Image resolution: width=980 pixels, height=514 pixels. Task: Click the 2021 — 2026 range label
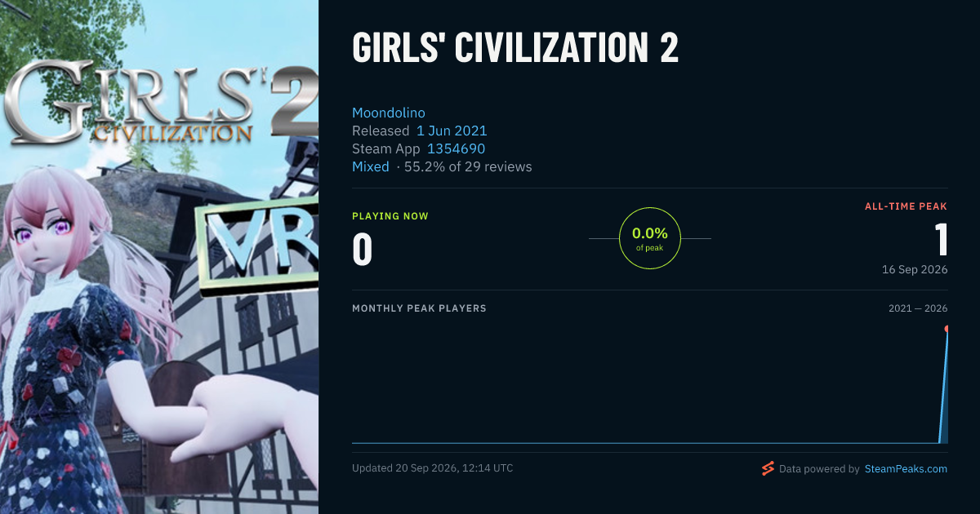coord(918,308)
